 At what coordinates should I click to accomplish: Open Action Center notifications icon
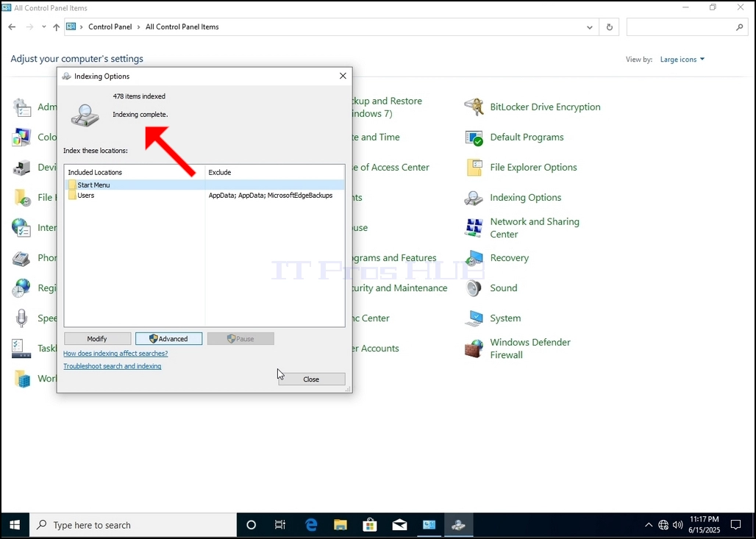(x=735, y=525)
